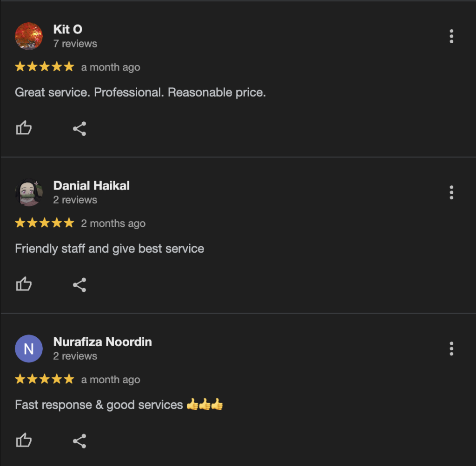Viewport: 476px width, 466px height.
Task: Open more options for Kit O's review
Action: [451, 36]
